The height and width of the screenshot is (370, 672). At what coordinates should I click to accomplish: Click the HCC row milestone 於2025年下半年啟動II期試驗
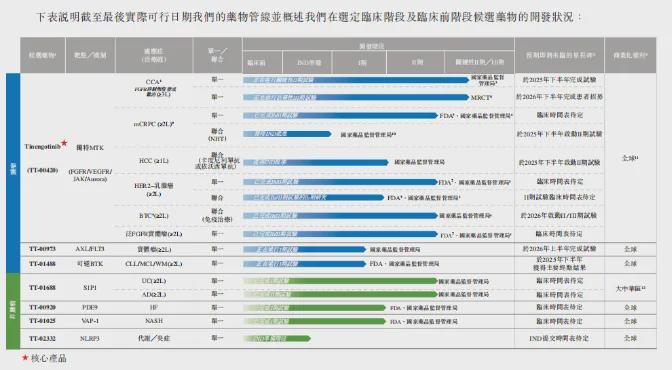click(x=559, y=162)
